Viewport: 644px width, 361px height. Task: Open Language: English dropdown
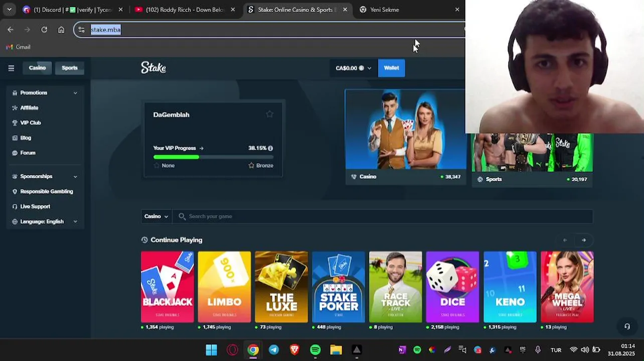[46, 222]
